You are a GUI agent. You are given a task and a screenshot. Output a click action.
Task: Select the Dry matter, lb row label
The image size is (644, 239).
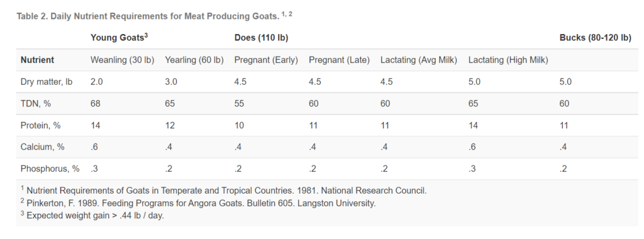coord(47,82)
